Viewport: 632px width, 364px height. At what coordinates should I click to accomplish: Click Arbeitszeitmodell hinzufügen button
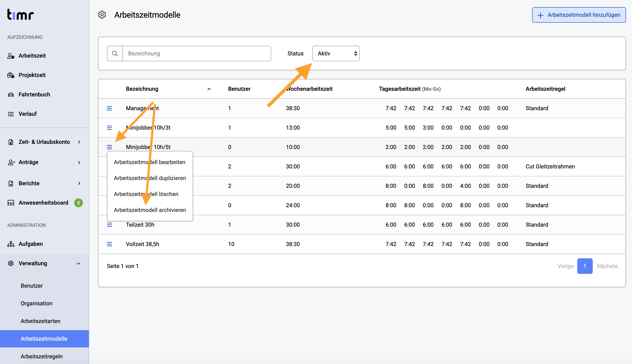579,15
